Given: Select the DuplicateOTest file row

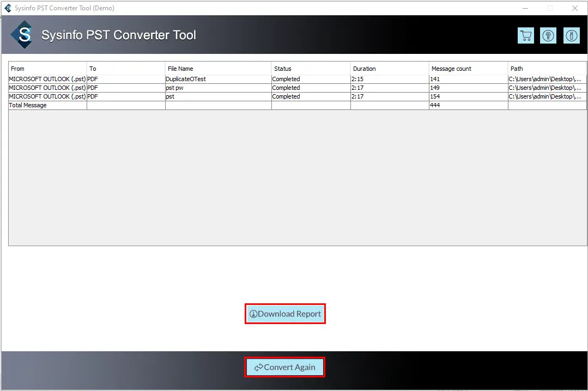Looking at the screenshot, I should (x=186, y=79).
